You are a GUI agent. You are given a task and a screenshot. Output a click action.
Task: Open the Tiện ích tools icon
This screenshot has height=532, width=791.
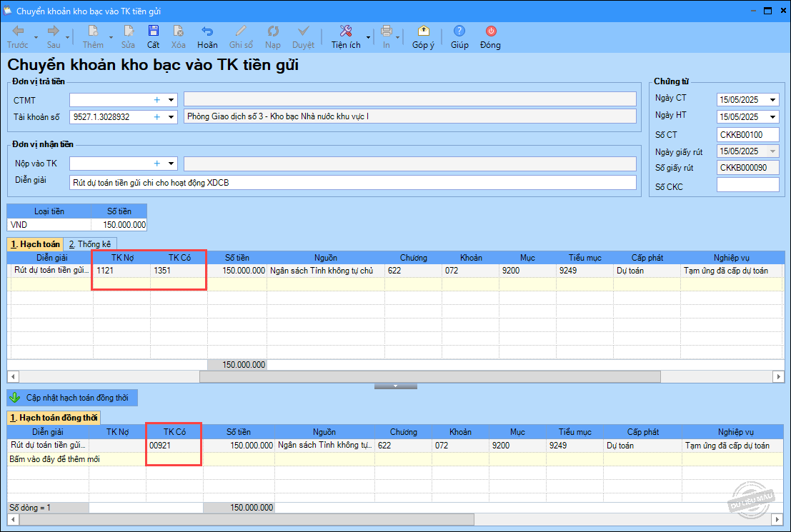tap(346, 31)
